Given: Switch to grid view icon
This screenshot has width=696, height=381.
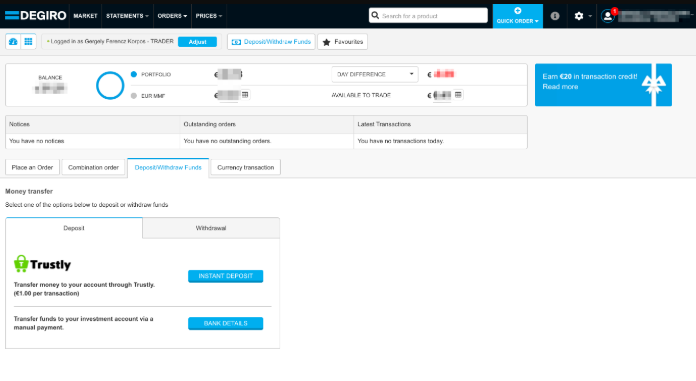Looking at the screenshot, I should [x=28, y=42].
